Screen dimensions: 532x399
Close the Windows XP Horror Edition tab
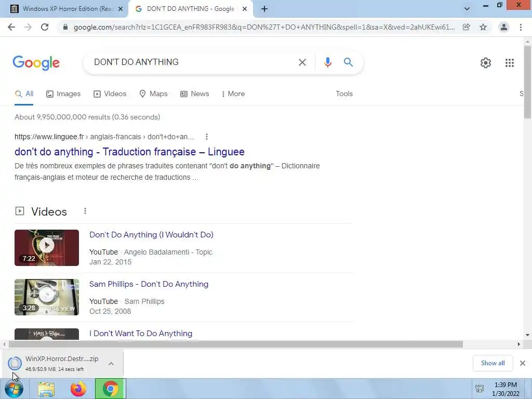(120, 9)
